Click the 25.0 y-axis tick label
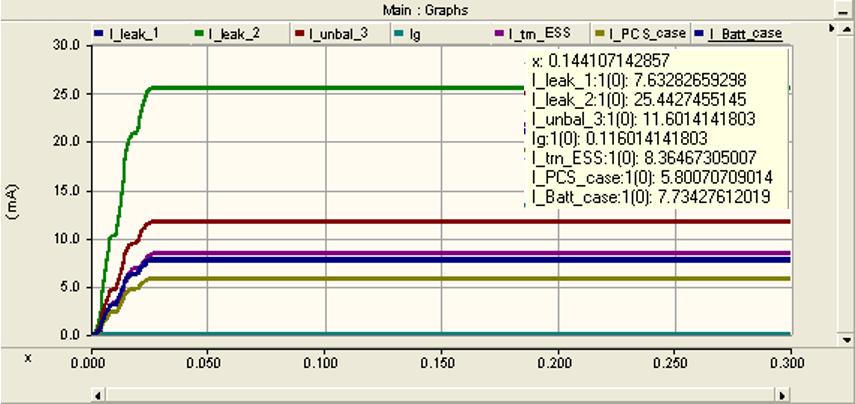The image size is (855, 404). click(65, 94)
